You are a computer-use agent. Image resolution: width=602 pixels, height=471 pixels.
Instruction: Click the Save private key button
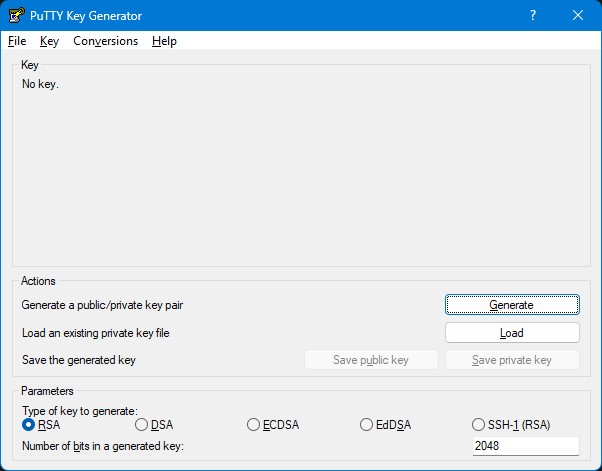pyautogui.click(x=512, y=360)
